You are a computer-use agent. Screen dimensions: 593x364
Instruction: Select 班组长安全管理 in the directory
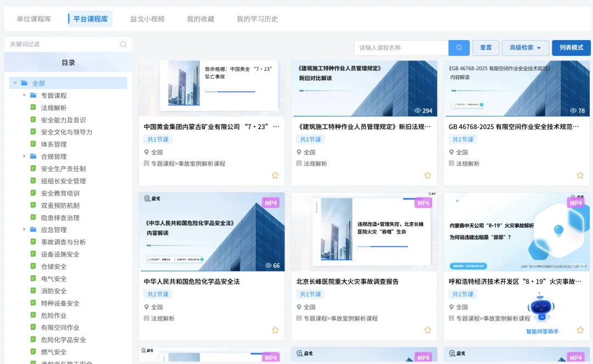coord(63,181)
